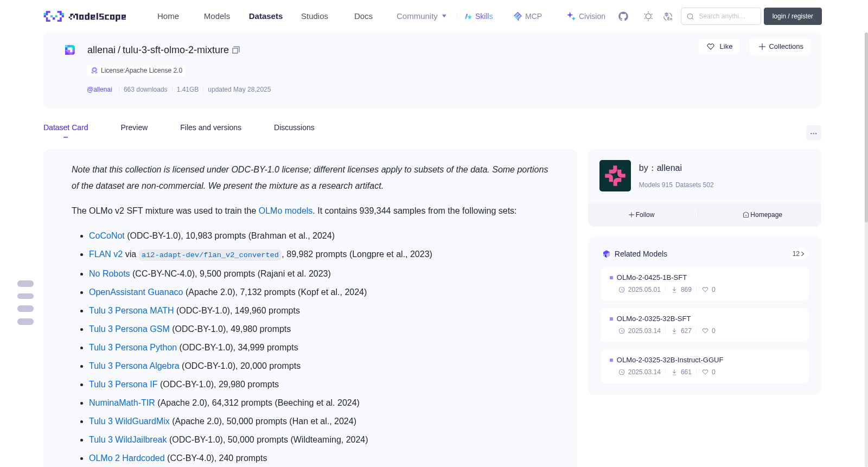Copy the dataset name with the copy icon
This screenshot has height=467, width=868.
point(236,50)
